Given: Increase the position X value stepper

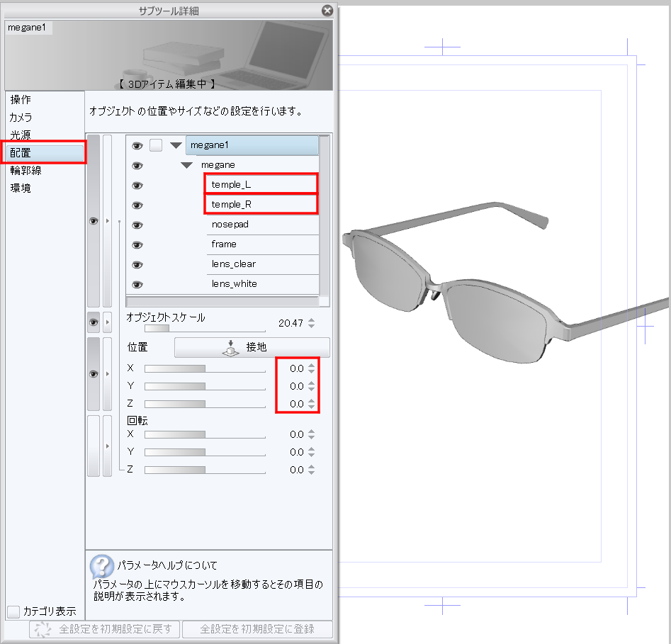Looking at the screenshot, I should [x=312, y=365].
